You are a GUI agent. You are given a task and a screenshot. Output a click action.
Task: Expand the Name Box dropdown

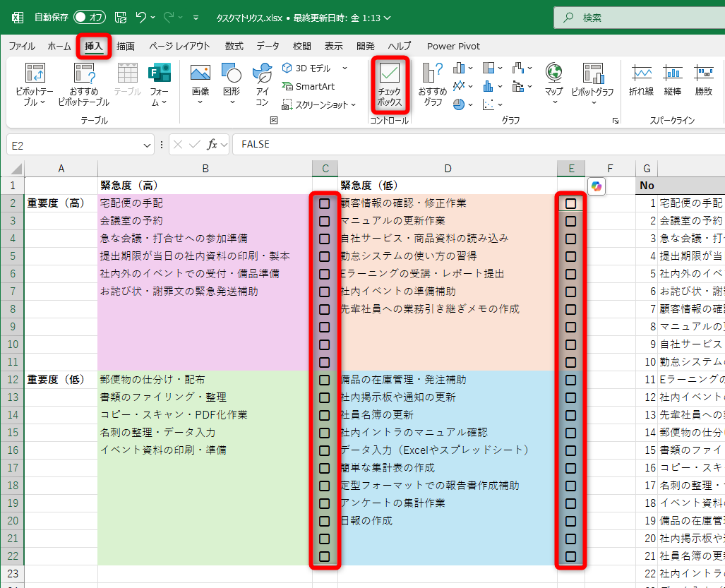coord(147,145)
